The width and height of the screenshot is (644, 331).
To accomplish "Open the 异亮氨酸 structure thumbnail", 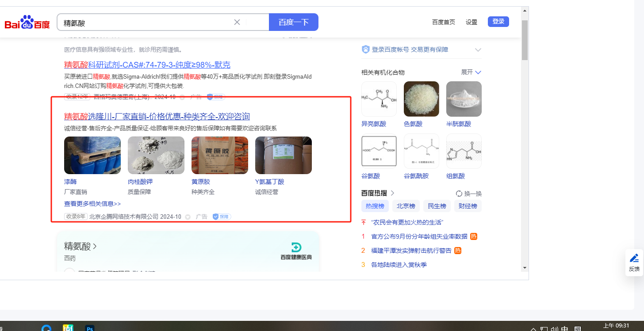I will pos(379,99).
